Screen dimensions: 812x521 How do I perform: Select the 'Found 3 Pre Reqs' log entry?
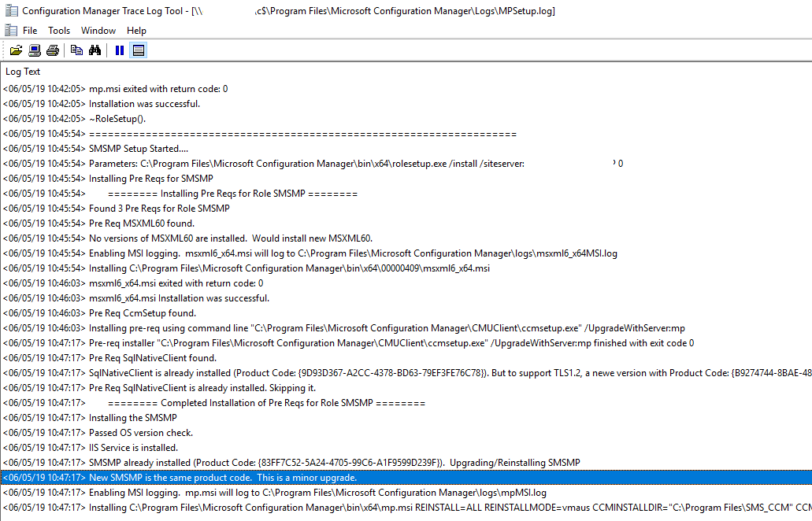point(159,209)
